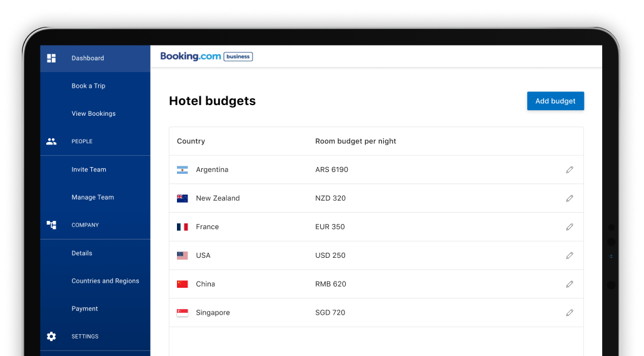The image size is (644, 356).
Task: Edit the China budget pencil icon
Action: tap(569, 284)
